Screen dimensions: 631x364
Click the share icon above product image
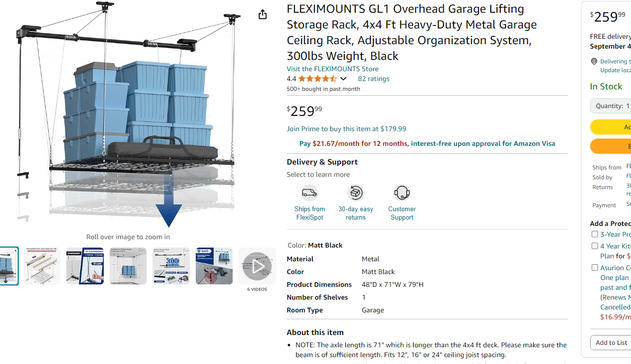263,15
